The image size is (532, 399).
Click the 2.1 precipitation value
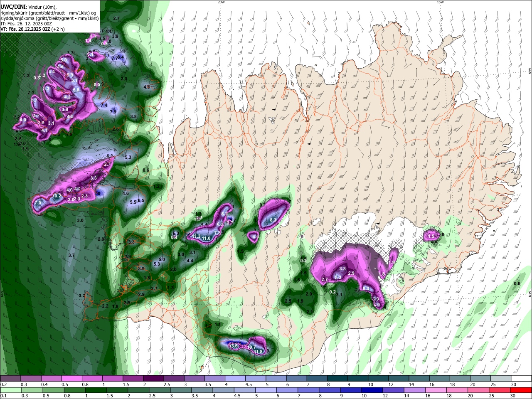click(309, 312)
